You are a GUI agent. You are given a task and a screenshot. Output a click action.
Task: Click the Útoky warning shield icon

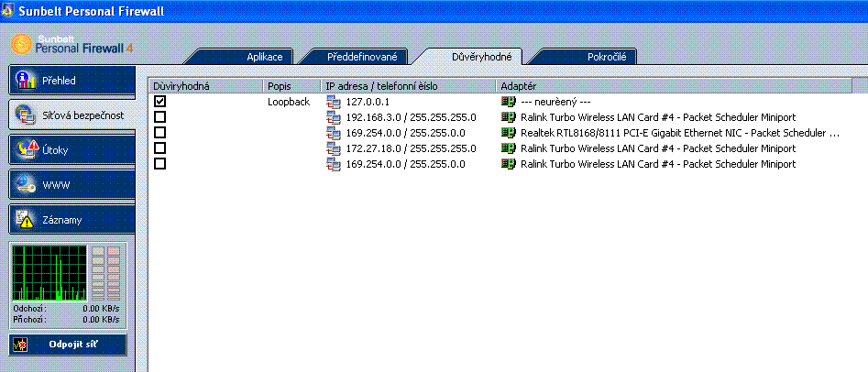pyautogui.click(x=27, y=150)
